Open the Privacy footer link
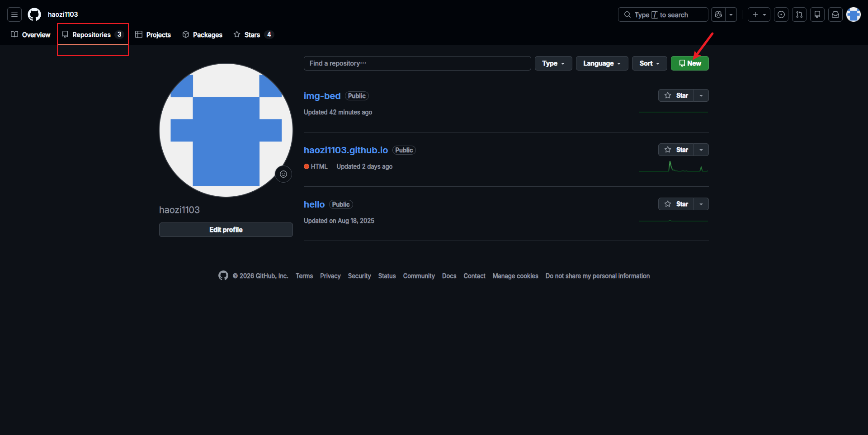The height and width of the screenshot is (435, 868). click(x=330, y=276)
